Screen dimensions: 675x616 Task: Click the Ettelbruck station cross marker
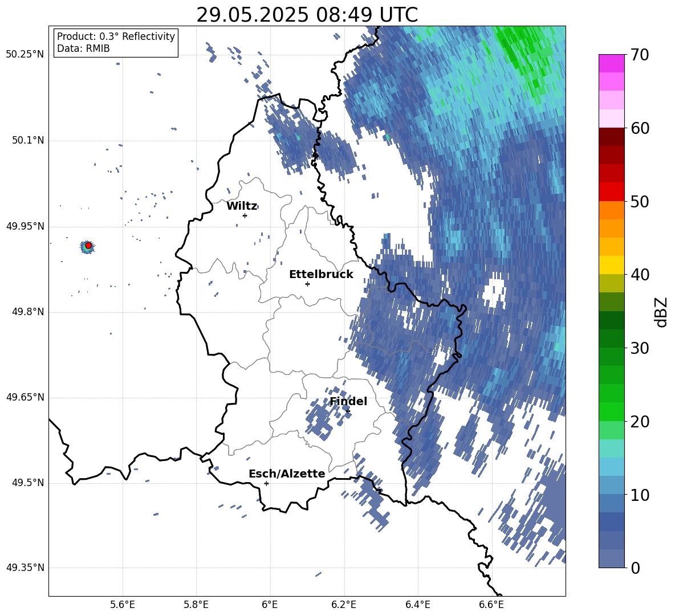[x=307, y=284]
